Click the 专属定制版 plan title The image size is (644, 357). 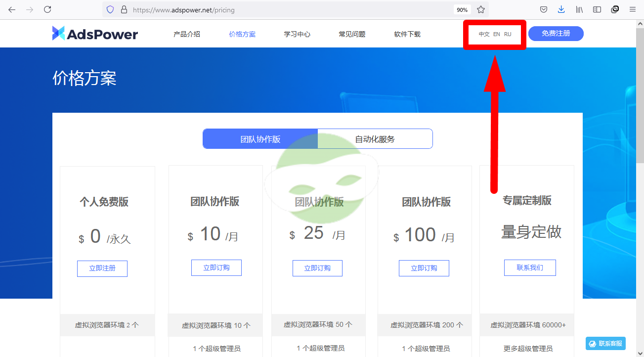pyautogui.click(x=527, y=200)
